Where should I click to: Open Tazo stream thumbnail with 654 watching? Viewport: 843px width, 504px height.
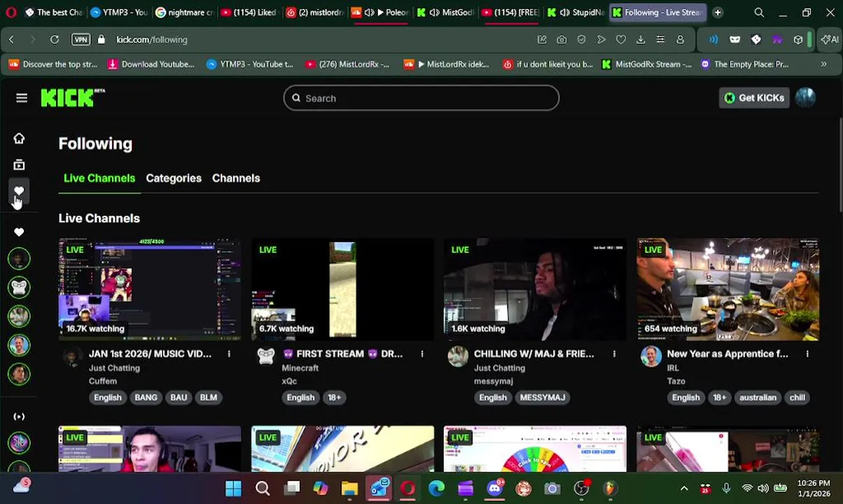pyautogui.click(x=727, y=289)
